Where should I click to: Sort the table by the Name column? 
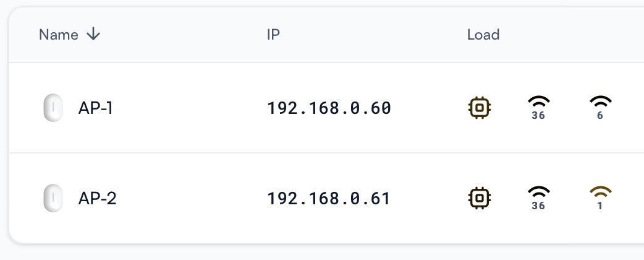coord(58,35)
